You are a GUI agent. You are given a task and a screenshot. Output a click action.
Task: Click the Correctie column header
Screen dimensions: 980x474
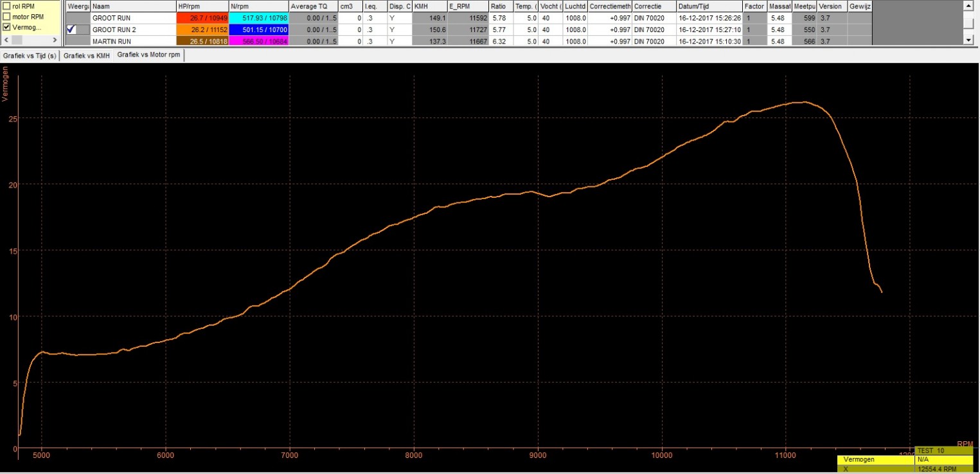654,6
